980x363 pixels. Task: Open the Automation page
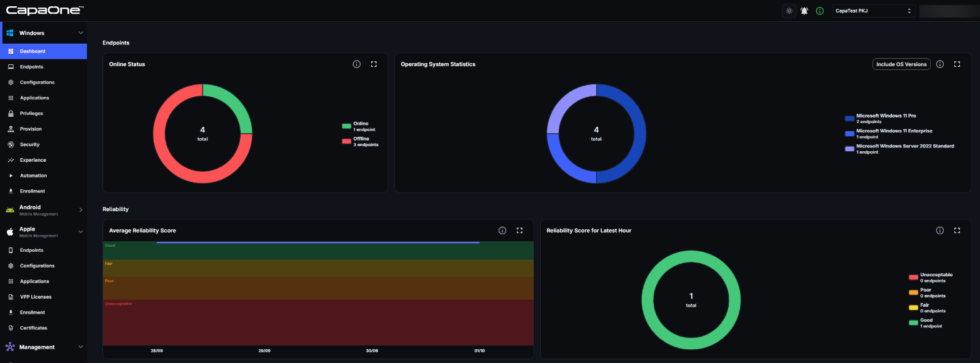click(44, 176)
